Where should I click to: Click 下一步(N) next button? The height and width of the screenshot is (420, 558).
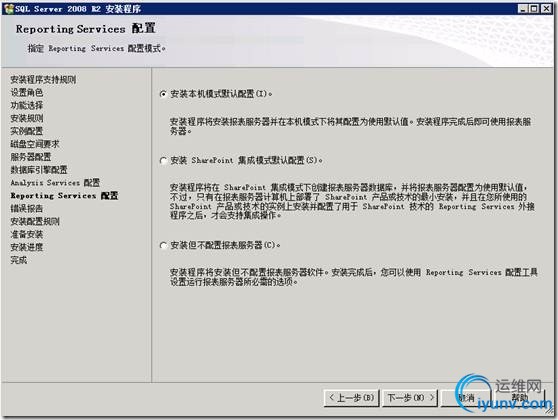tap(410, 398)
